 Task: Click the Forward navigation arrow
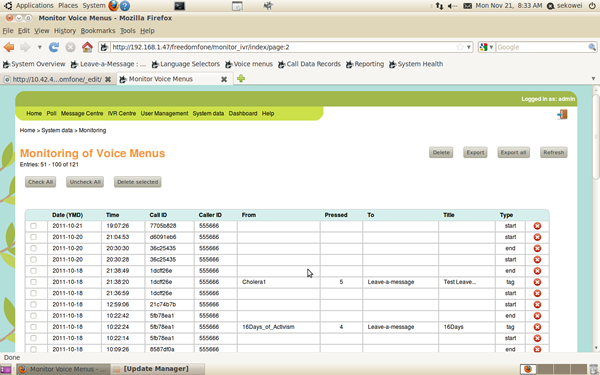click(25, 47)
